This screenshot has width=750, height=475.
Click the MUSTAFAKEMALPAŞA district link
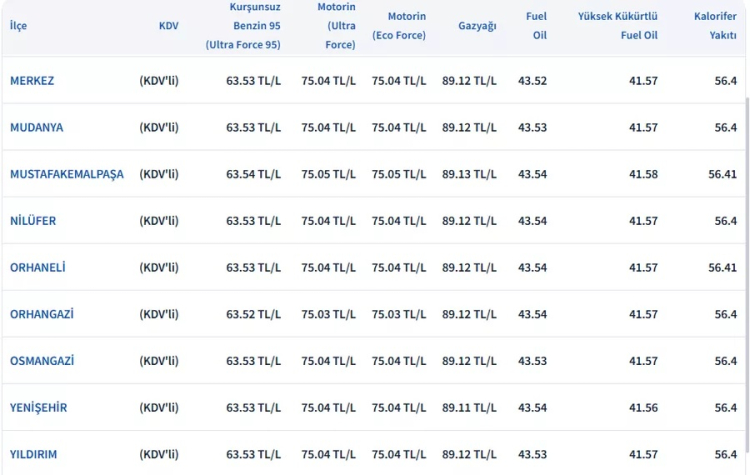[x=67, y=174]
